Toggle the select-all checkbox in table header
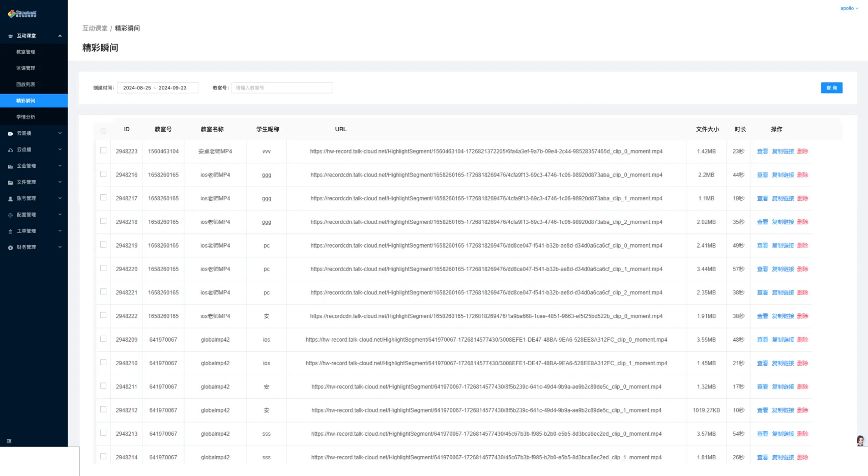The width and height of the screenshot is (868, 476). pos(103,131)
